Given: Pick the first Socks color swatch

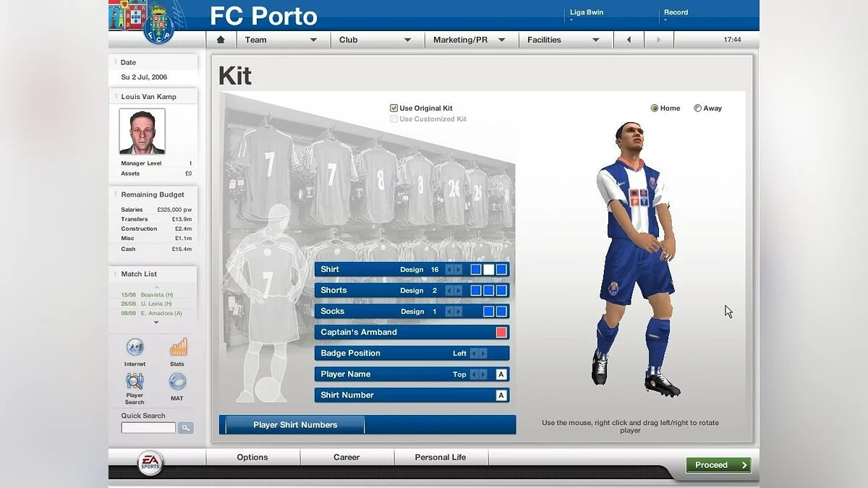Looking at the screenshot, I should click(489, 312).
